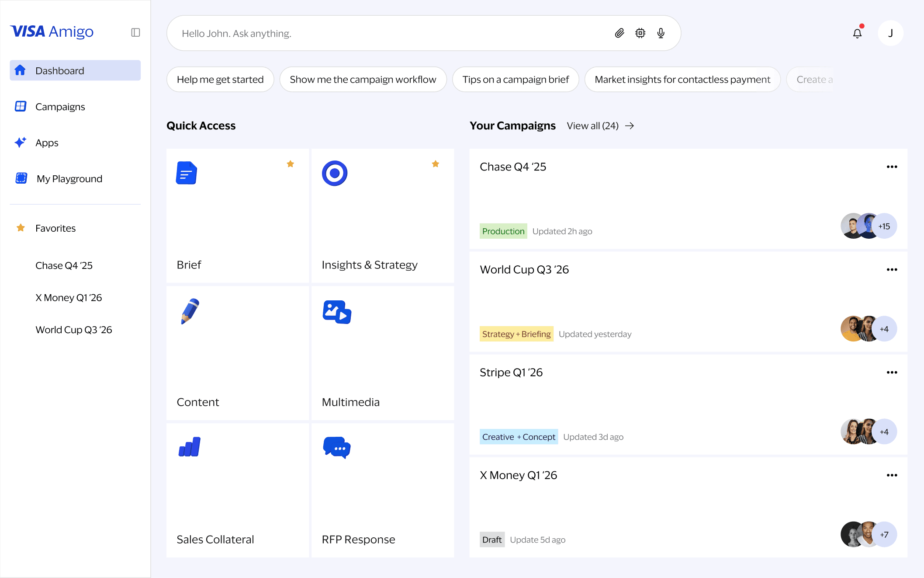Open more options for X Money Q1 '26

[892, 475]
